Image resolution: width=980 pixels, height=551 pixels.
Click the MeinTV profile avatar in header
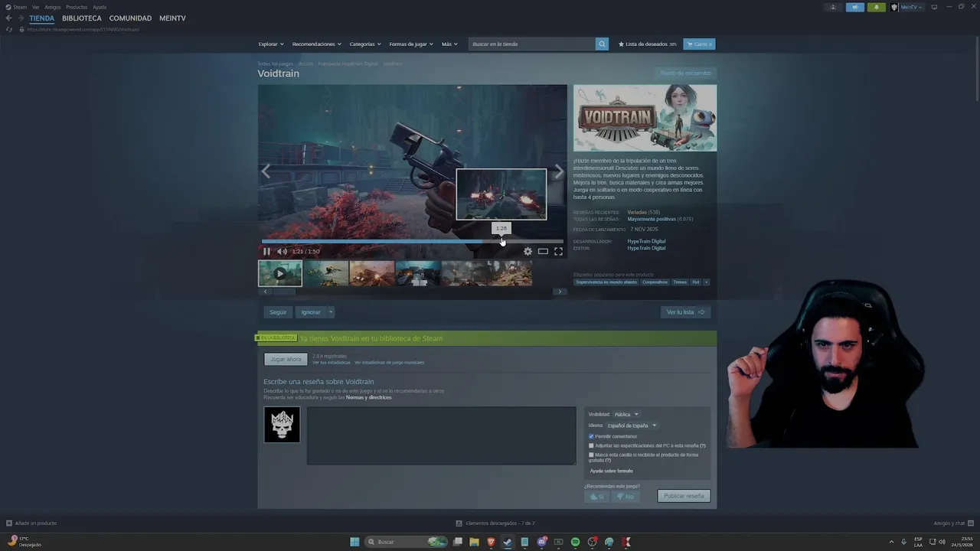tap(894, 7)
